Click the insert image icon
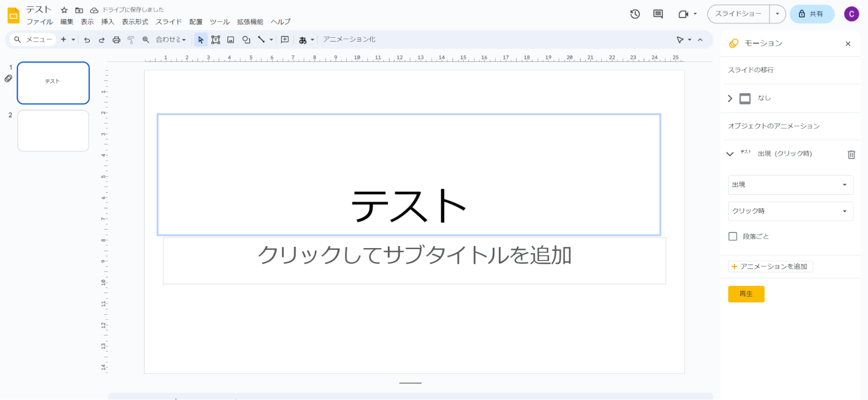 (231, 40)
